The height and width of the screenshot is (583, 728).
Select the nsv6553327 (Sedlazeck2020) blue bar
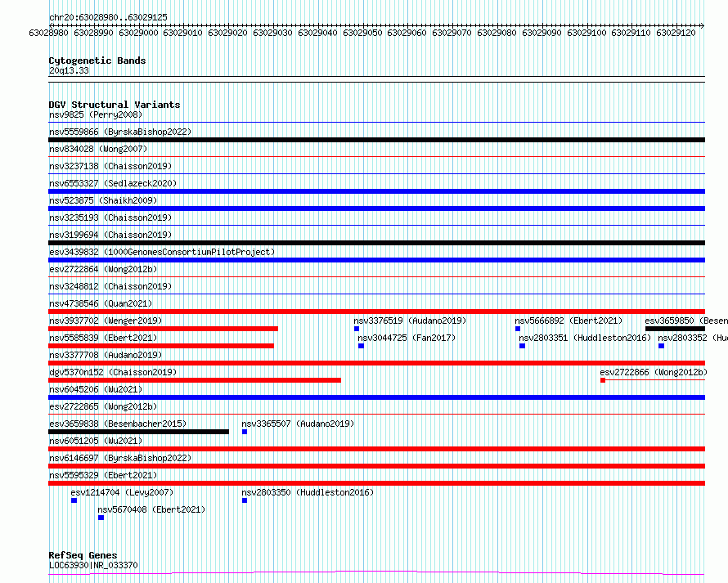376,191
